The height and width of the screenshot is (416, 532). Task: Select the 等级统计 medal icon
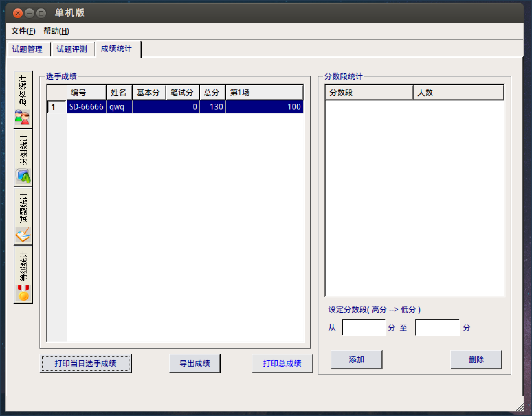click(x=23, y=293)
